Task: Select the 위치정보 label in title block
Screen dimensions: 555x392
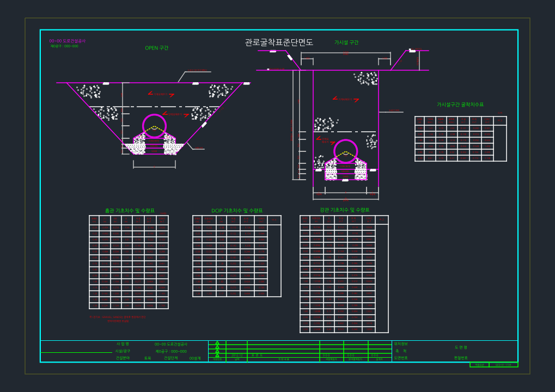Action: (x=401, y=344)
